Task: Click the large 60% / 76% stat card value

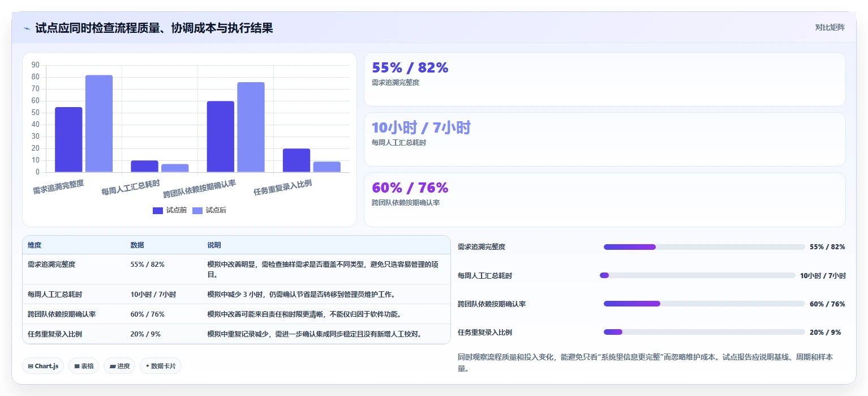Action: (410, 188)
